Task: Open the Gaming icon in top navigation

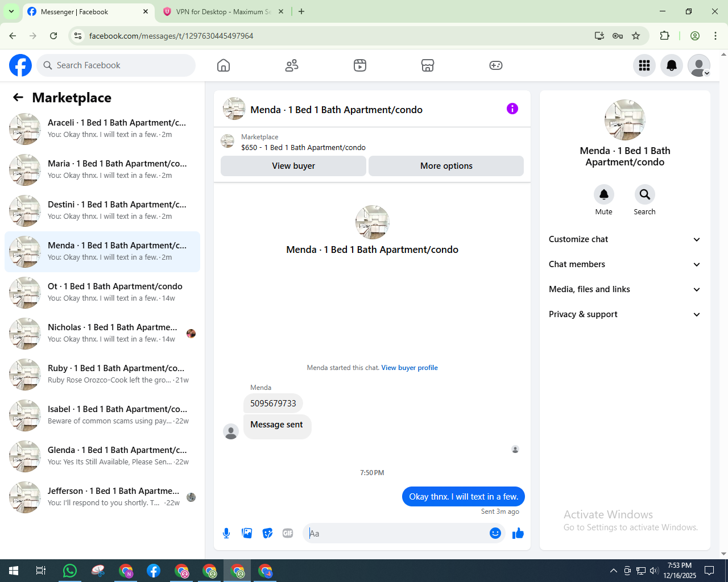Action: click(x=496, y=65)
